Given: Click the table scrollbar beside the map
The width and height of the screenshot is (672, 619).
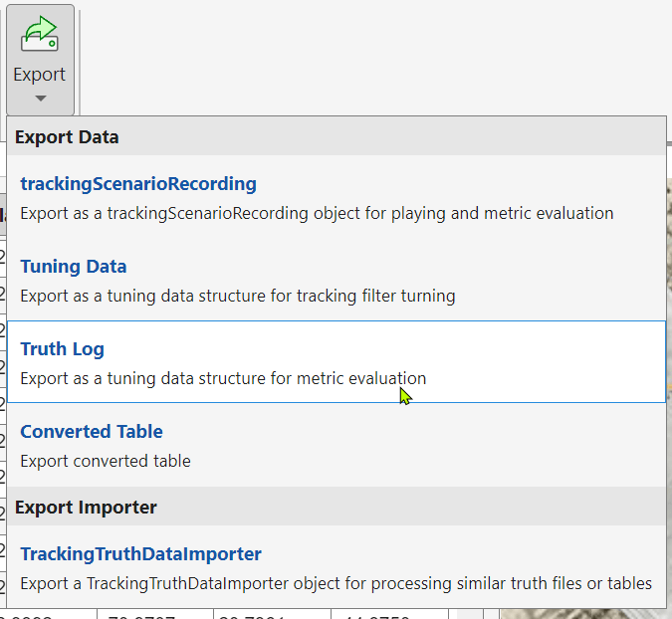Looking at the screenshot, I should click(x=490, y=612).
